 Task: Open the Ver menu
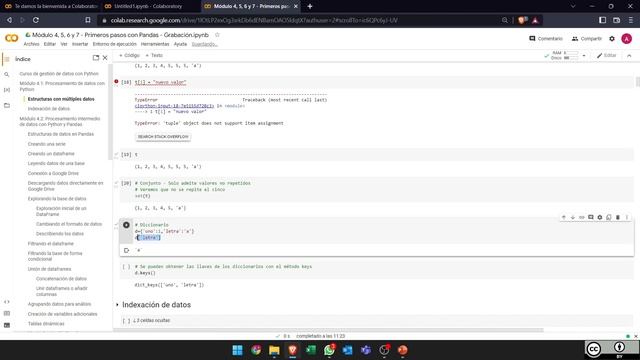[x=64, y=44]
